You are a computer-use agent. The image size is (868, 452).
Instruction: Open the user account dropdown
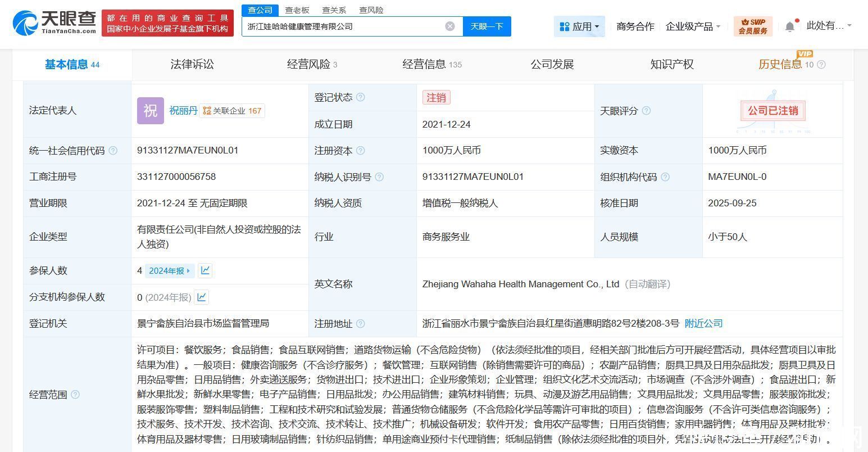tap(829, 26)
